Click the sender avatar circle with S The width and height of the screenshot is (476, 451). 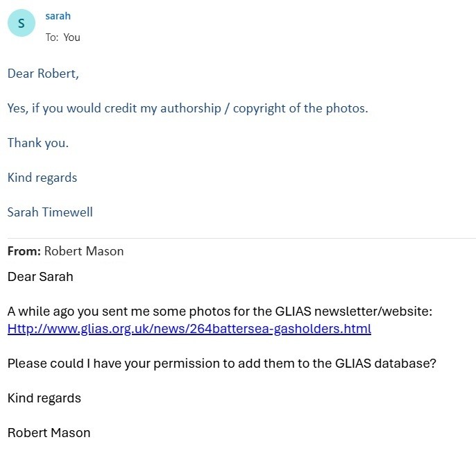click(22, 23)
